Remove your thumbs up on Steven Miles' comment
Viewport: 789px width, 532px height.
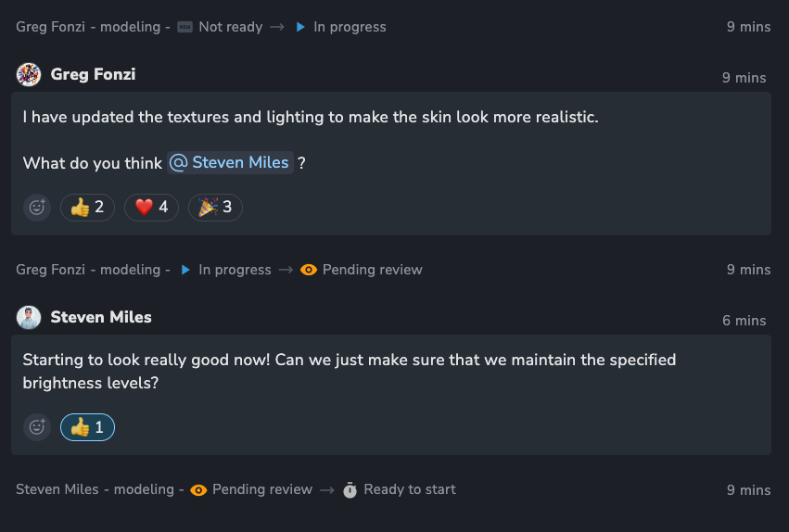87,427
